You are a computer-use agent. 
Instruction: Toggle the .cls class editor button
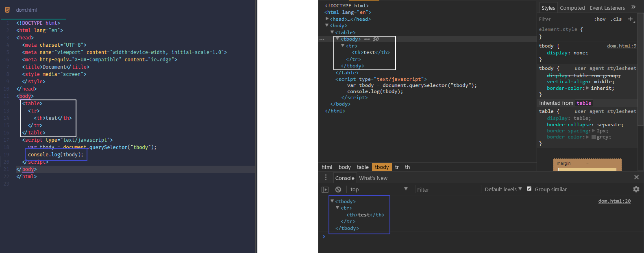click(616, 19)
